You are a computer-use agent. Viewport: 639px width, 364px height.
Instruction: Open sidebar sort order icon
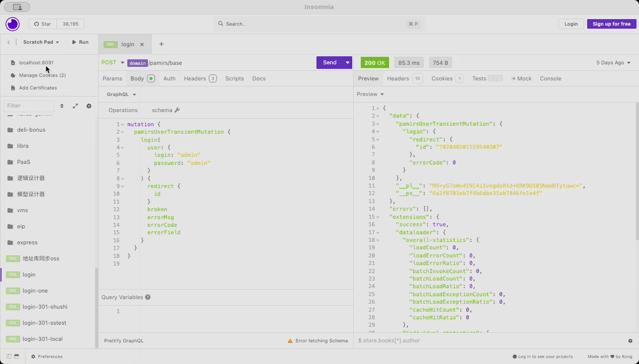(62, 106)
